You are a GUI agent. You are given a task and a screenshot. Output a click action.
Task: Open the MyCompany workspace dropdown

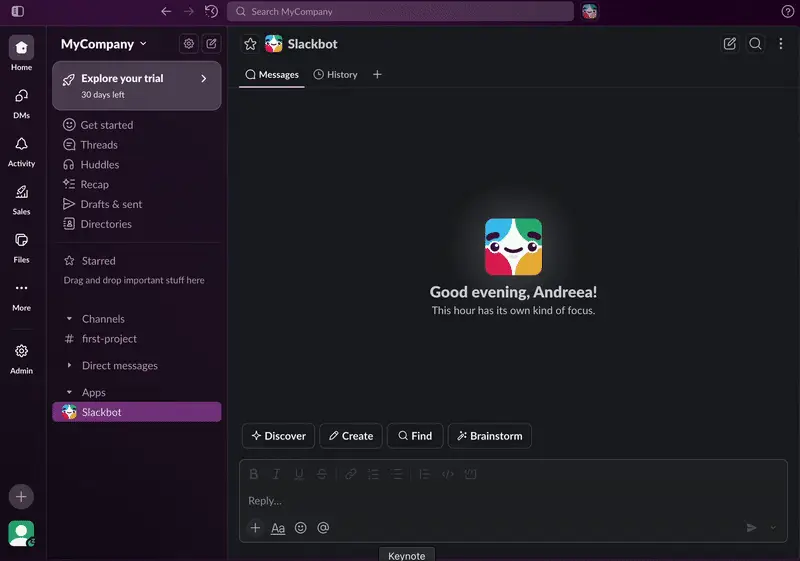point(104,44)
